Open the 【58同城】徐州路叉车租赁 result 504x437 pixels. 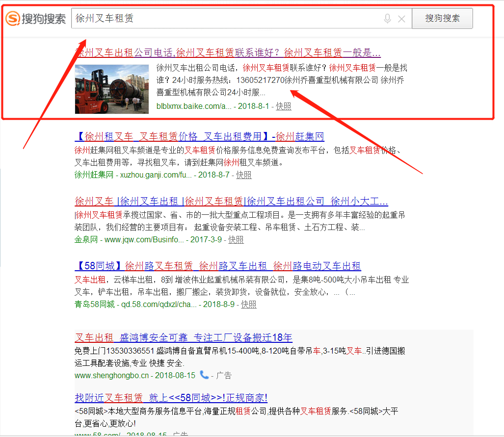217,266
